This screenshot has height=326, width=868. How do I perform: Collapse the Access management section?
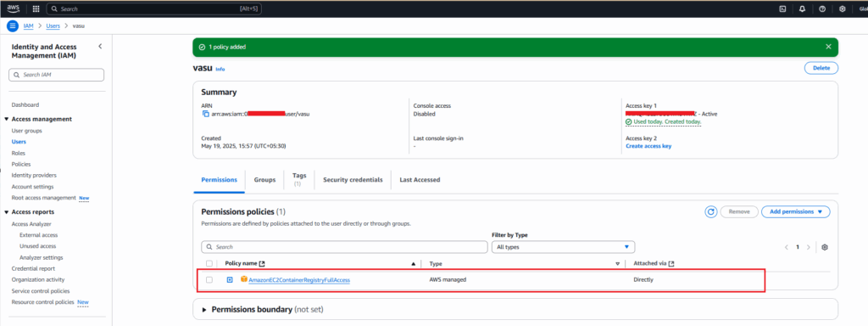[6, 119]
